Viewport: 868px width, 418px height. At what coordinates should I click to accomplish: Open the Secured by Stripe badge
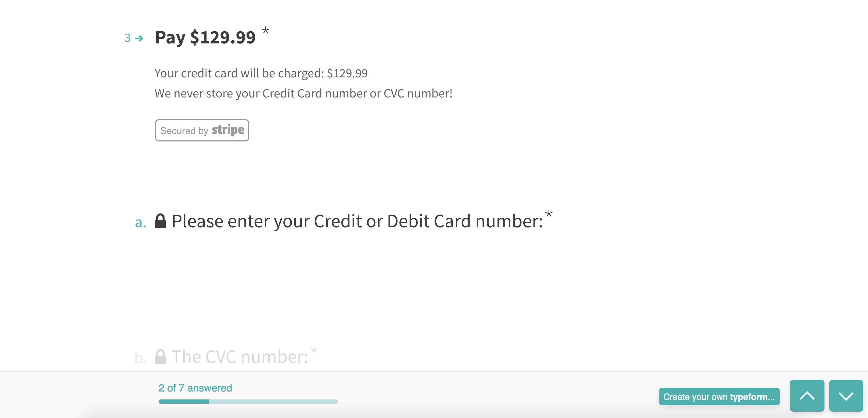tap(202, 130)
